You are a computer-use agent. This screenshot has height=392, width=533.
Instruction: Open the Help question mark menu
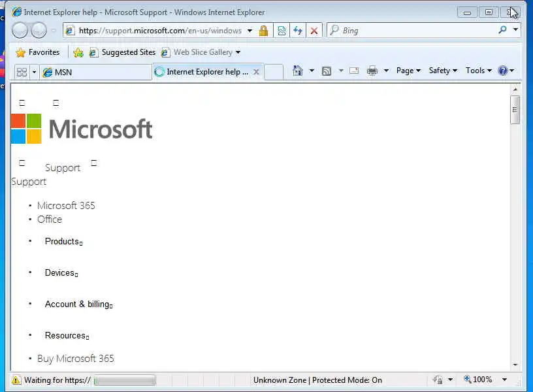click(506, 71)
